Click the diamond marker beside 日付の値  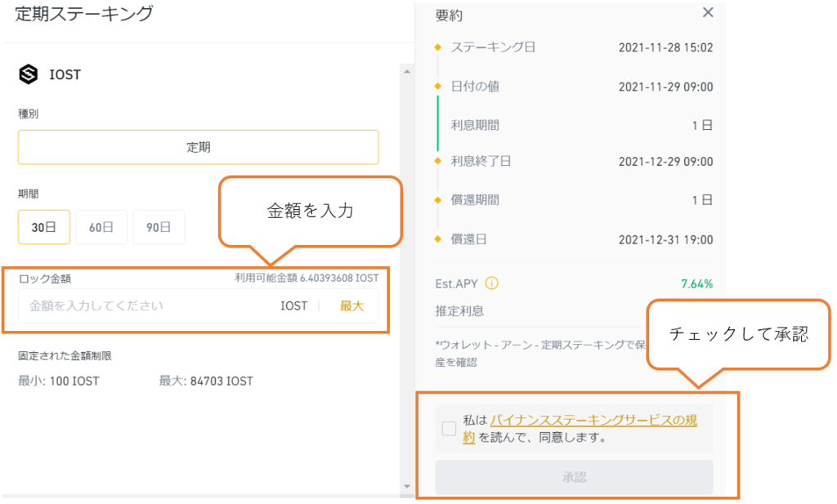click(438, 87)
